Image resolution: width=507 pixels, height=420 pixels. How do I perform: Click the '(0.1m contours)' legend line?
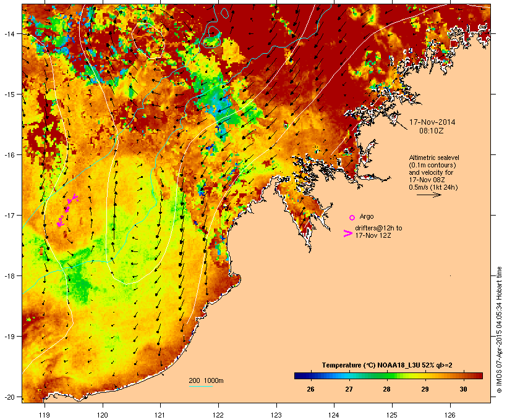(432, 165)
